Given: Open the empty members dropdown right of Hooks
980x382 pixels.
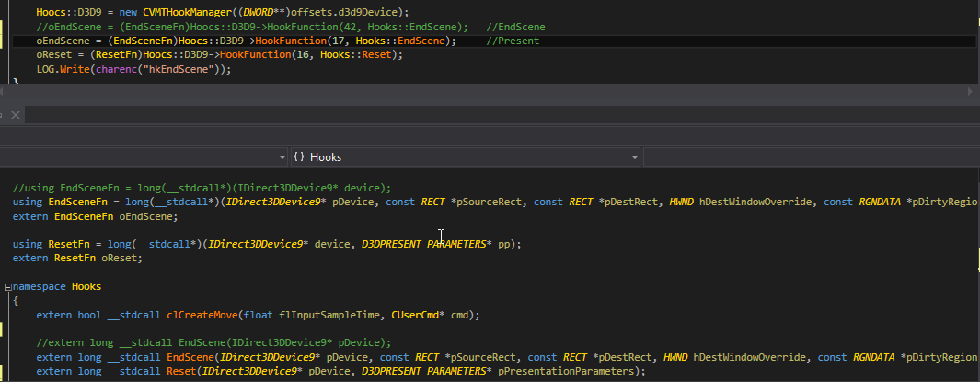Looking at the screenshot, I should click(x=810, y=157).
